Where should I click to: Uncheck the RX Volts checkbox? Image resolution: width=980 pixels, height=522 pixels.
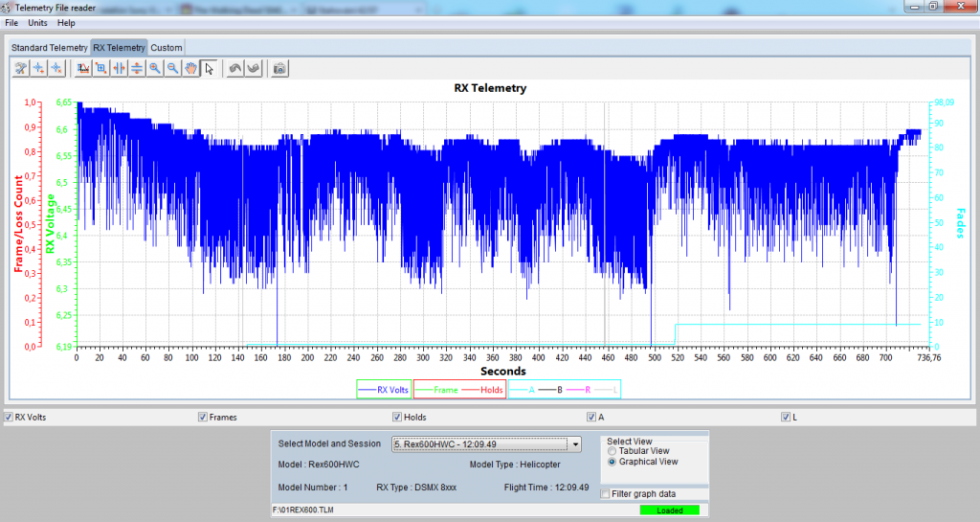[x=9, y=418]
